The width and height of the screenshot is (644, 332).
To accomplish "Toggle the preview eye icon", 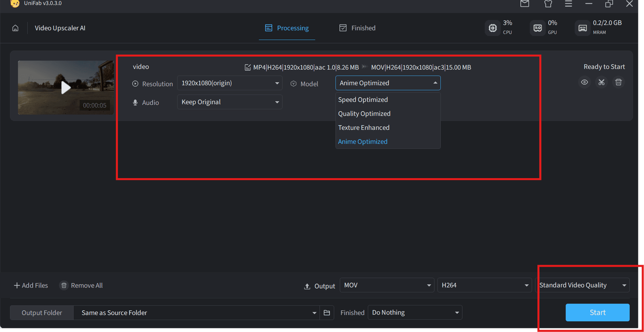I will click(x=584, y=82).
